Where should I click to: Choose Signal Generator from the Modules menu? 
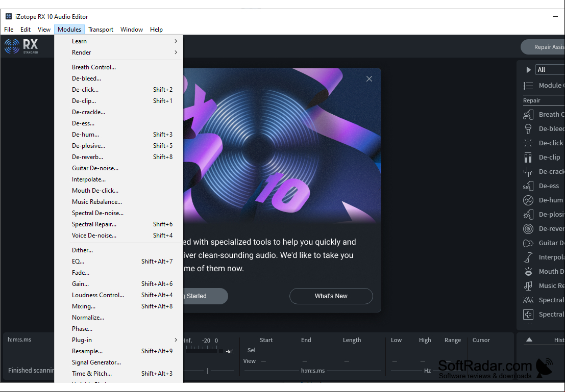point(118,362)
